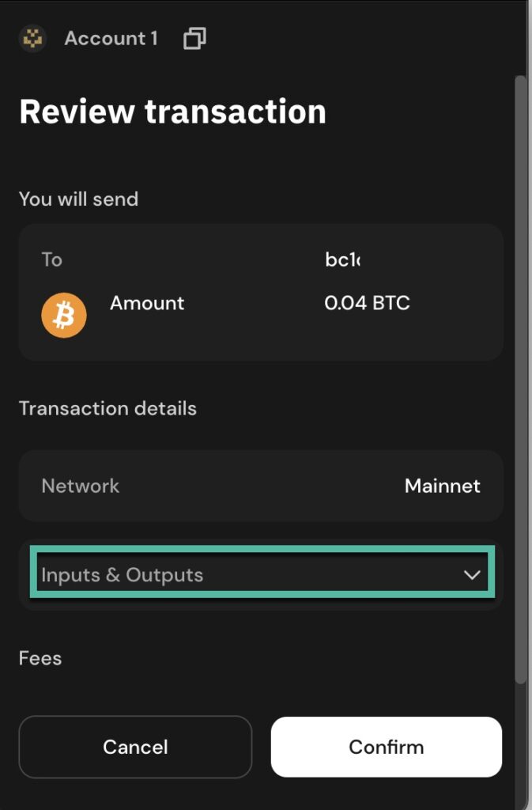Click the orange Bitcoin logo icon
532x810 pixels.
64,316
